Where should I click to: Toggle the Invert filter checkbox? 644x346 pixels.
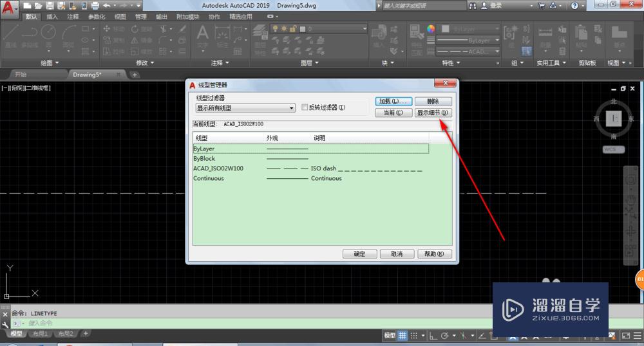[x=305, y=107]
